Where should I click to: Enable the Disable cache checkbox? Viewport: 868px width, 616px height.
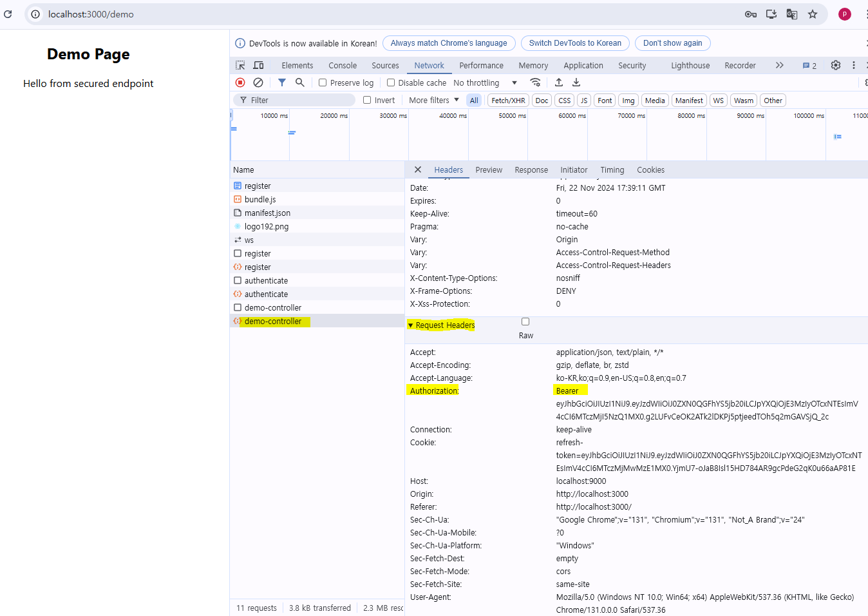coord(391,82)
